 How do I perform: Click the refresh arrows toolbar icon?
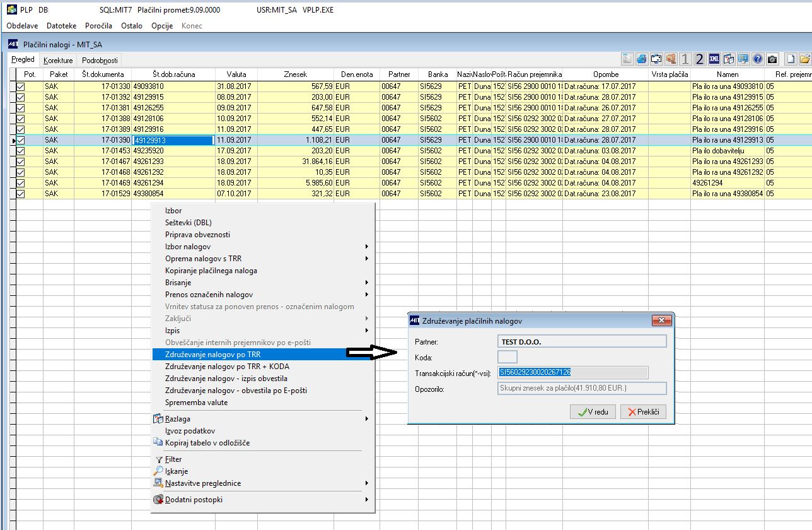[x=656, y=59]
